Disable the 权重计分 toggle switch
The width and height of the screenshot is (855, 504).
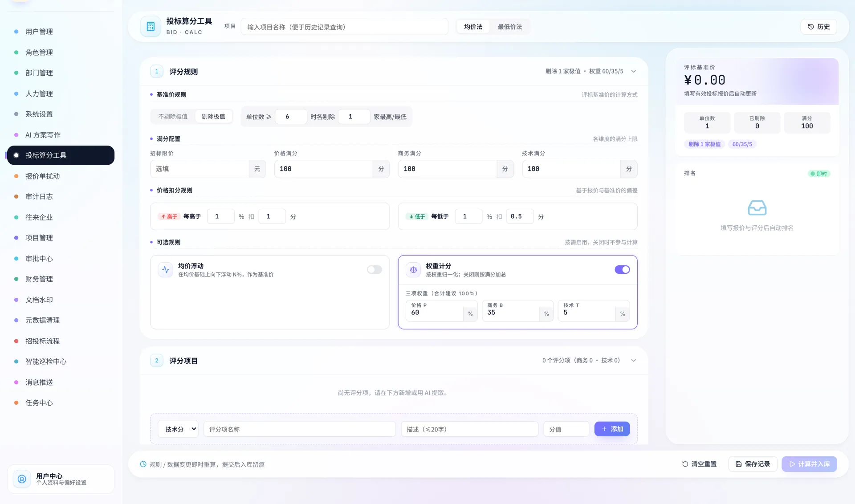click(622, 269)
